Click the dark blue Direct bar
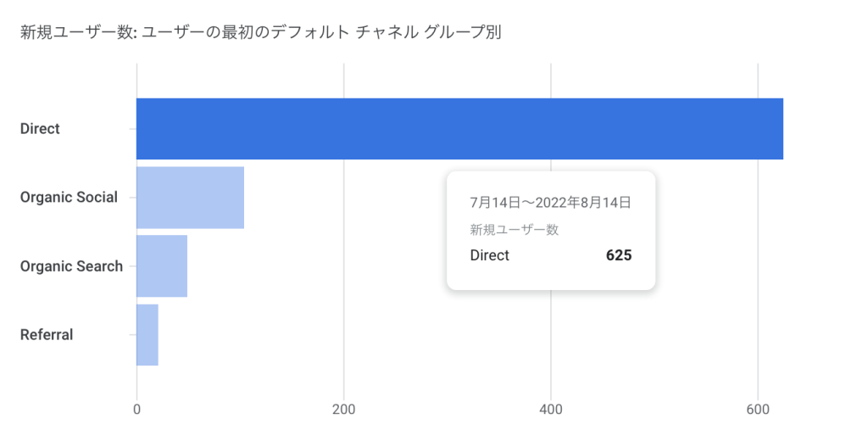 pyautogui.click(x=459, y=129)
